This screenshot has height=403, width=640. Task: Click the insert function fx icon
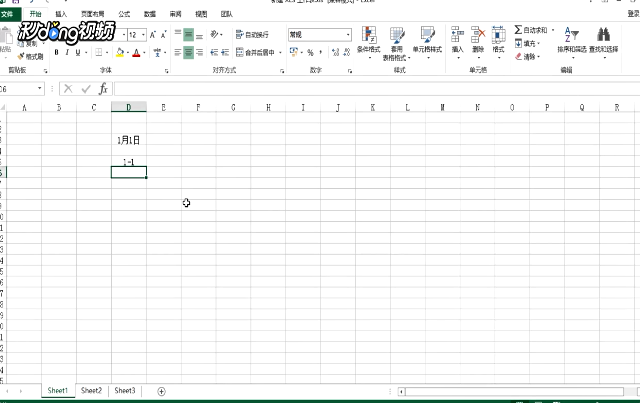point(103,89)
